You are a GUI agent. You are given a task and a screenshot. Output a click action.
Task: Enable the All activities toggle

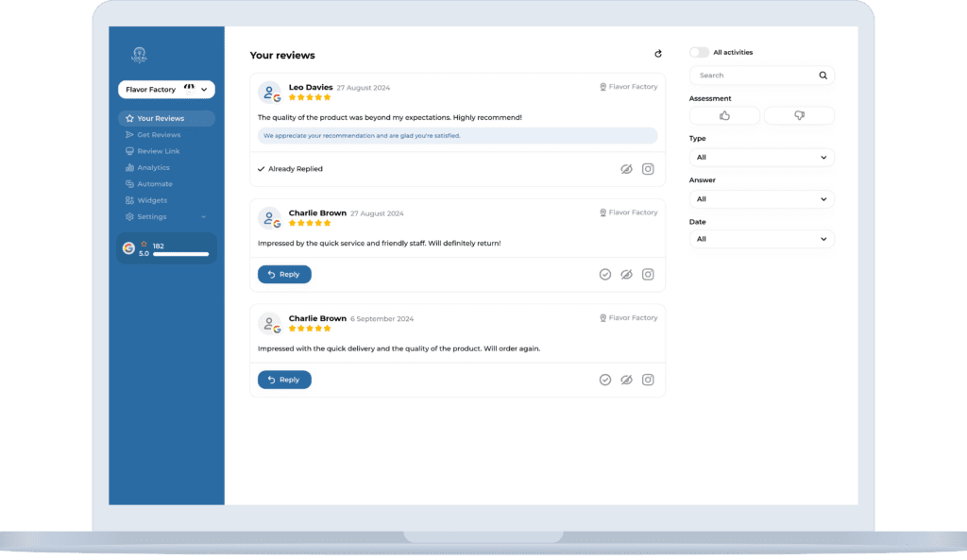click(698, 52)
